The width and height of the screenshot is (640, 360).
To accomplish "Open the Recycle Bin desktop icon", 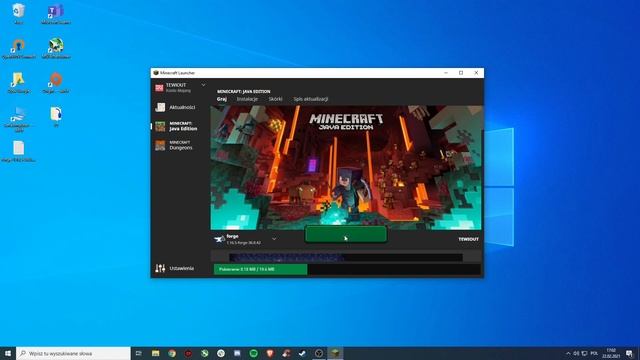I will tap(18, 13).
